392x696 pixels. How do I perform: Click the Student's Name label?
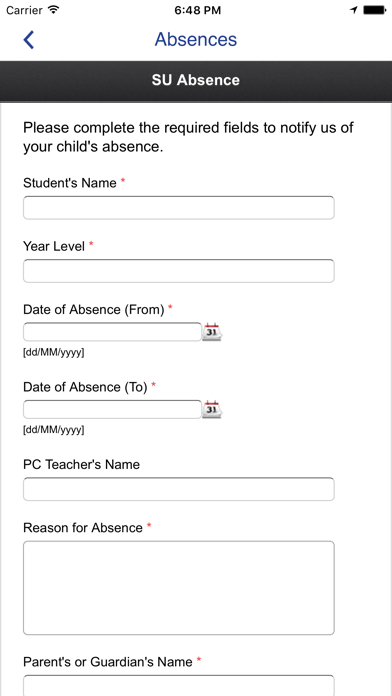point(70,183)
